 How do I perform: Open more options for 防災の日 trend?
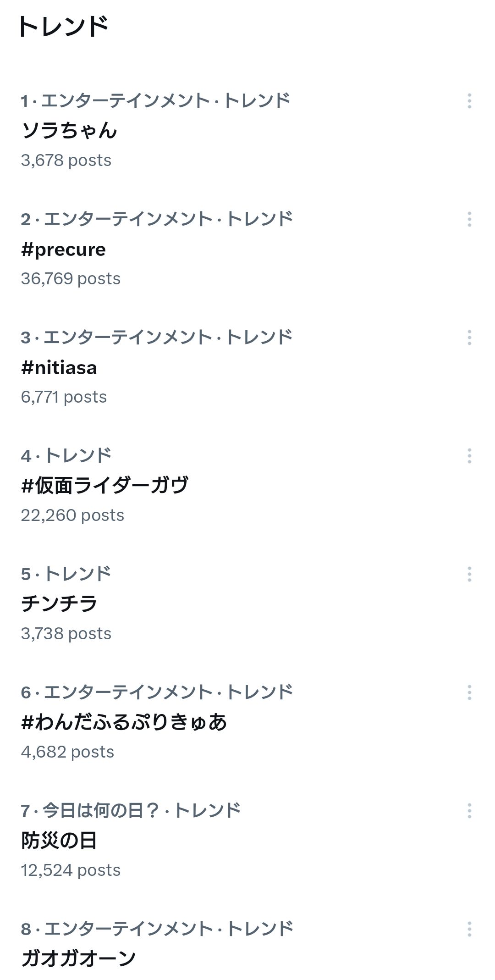469,811
